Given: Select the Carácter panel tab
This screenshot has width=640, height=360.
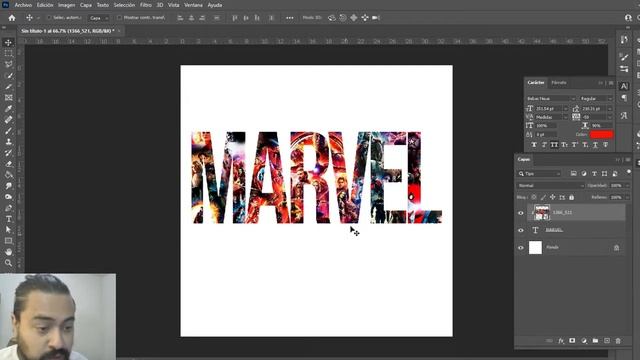Looking at the screenshot, I should [536, 82].
